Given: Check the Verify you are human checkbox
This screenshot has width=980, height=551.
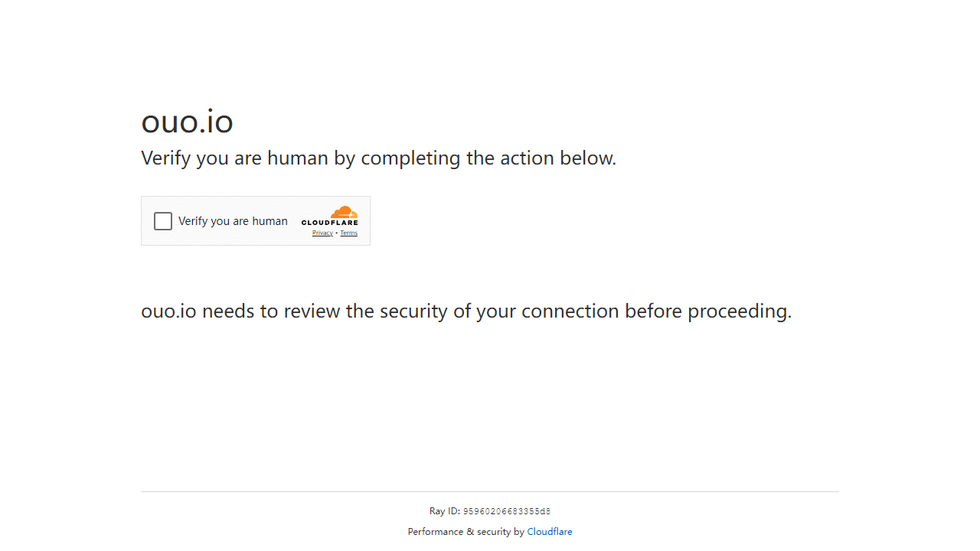Looking at the screenshot, I should click(x=163, y=221).
